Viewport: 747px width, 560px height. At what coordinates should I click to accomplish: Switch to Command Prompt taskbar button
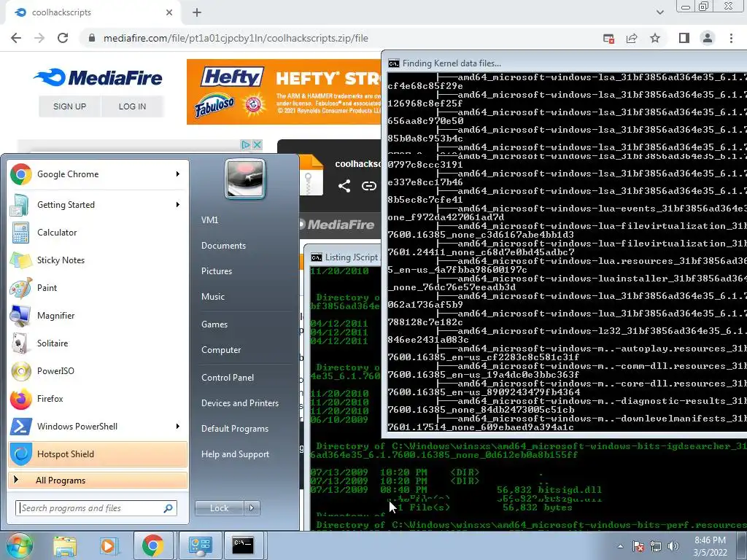[x=243, y=545]
